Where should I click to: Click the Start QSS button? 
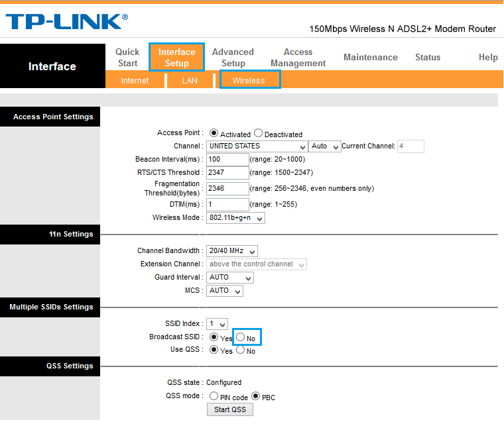230,409
